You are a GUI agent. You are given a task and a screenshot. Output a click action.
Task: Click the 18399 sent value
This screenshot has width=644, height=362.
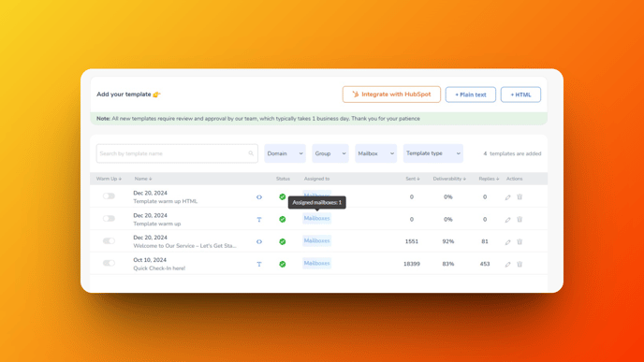point(412,264)
